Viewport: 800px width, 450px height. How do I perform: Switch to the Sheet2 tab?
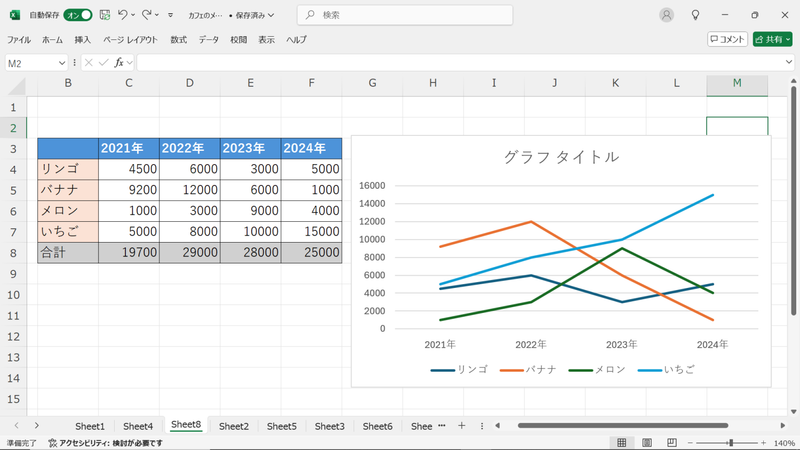234,426
